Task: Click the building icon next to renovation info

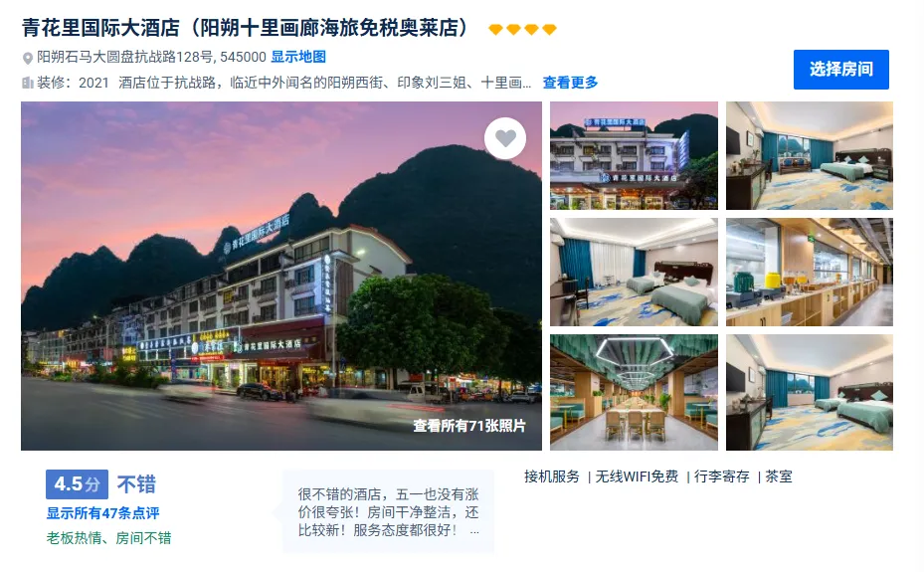Action: click(27, 83)
